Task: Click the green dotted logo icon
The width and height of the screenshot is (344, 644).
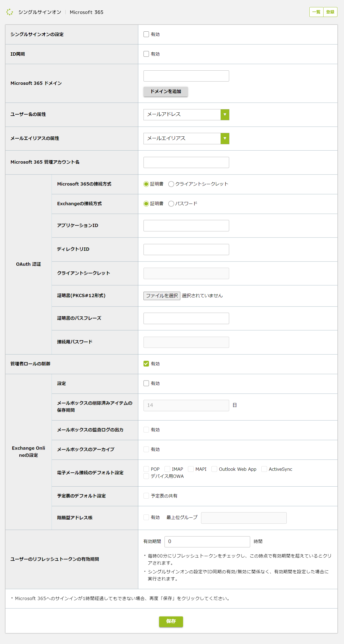Action: (x=10, y=12)
